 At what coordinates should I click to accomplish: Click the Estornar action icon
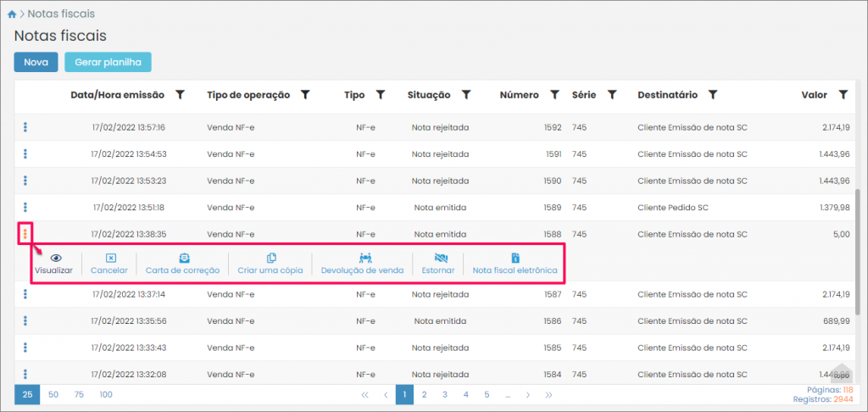click(439, 259)
